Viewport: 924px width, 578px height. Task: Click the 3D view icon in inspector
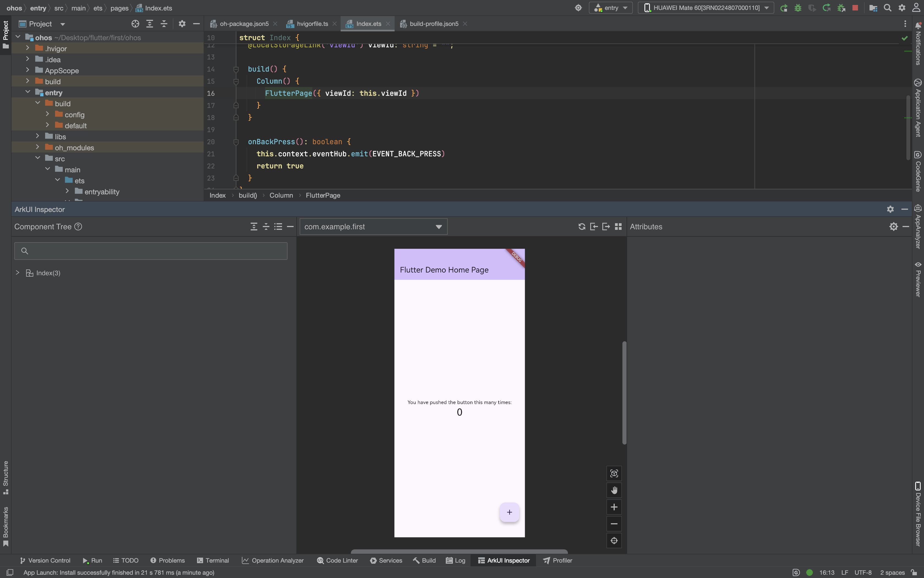[614, 473]
